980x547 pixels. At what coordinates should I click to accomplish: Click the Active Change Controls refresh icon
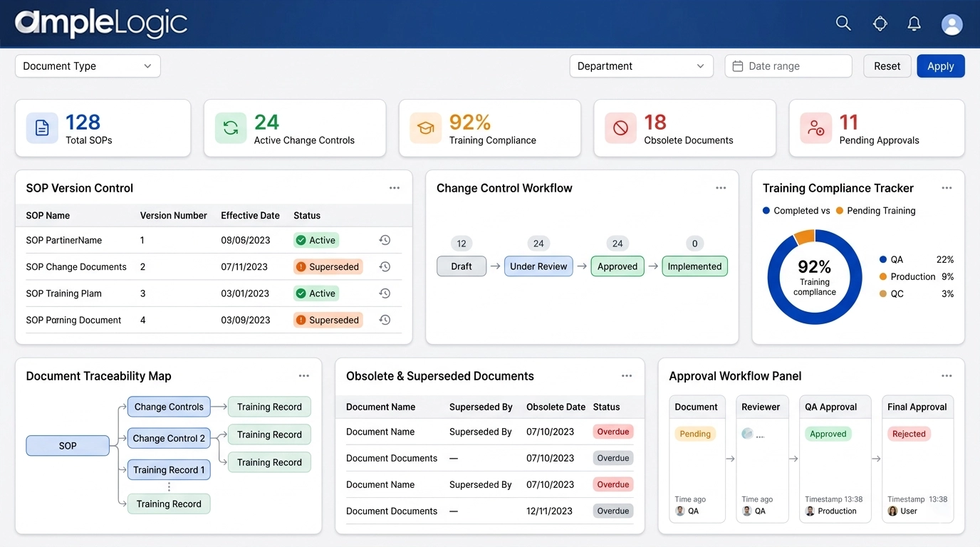[231, 128]
